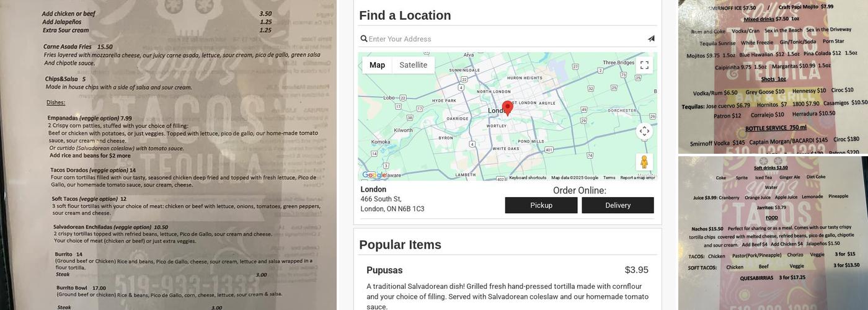Open the large food menu photo

click(x=168, y=155)
